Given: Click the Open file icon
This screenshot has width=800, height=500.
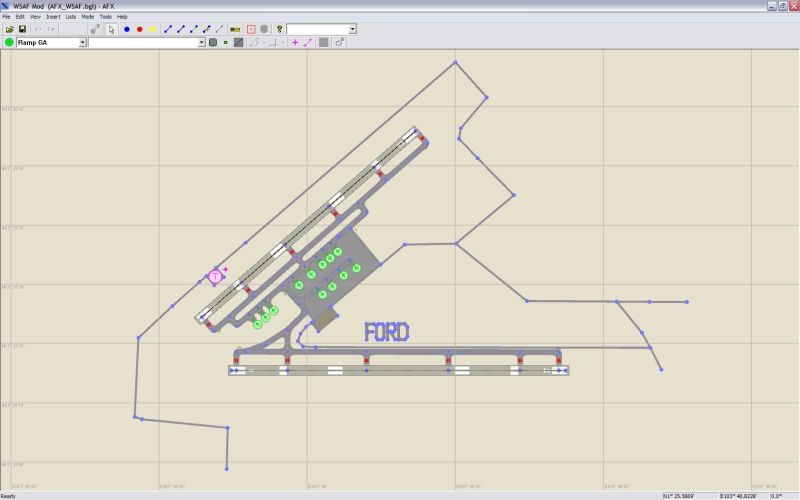Looking at the screenshot, I should pos(9,29).
